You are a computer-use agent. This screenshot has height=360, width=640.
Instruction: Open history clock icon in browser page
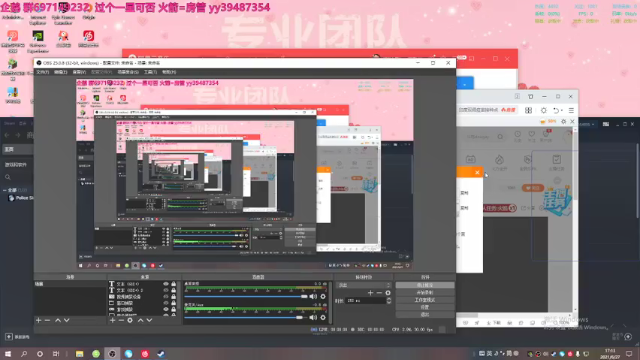click(518, 134)
